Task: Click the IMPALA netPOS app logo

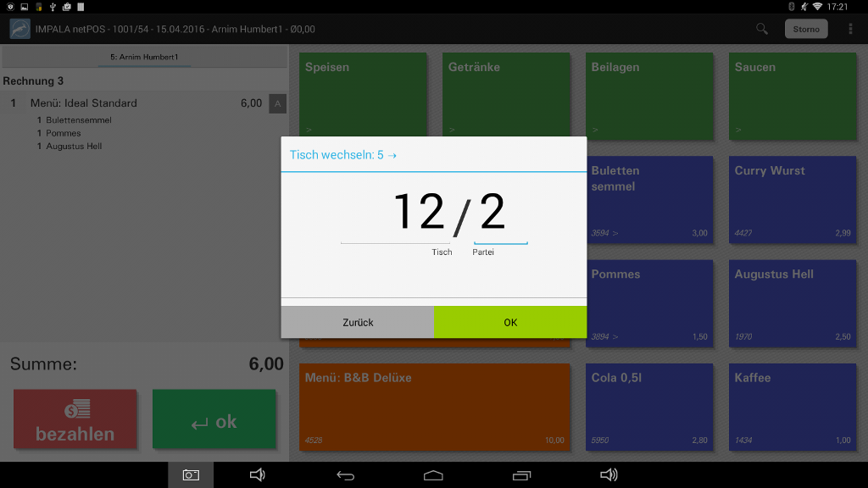Action: (x=19, y=29)
